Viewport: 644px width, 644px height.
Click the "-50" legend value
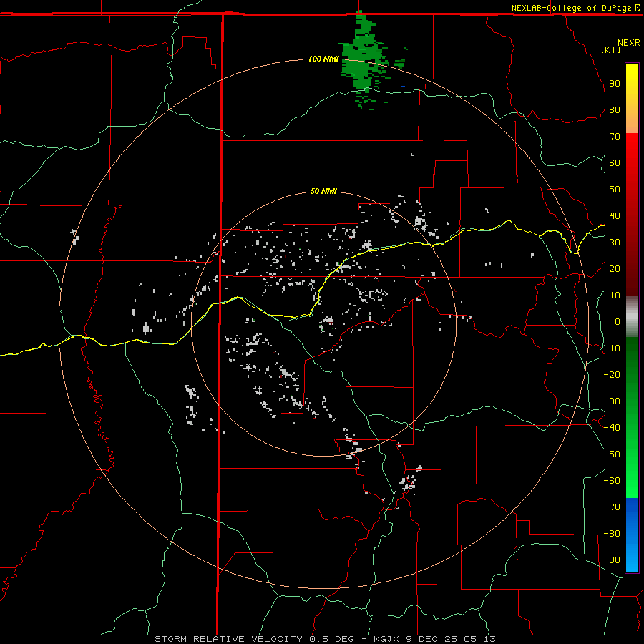tap(612, 454)
